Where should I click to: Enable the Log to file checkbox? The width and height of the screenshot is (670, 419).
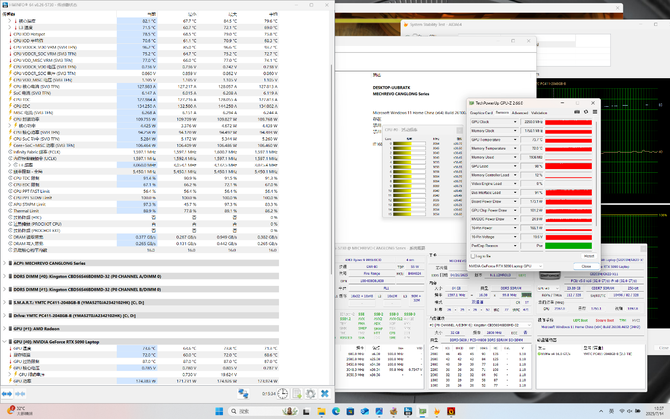tap(474, 256)
